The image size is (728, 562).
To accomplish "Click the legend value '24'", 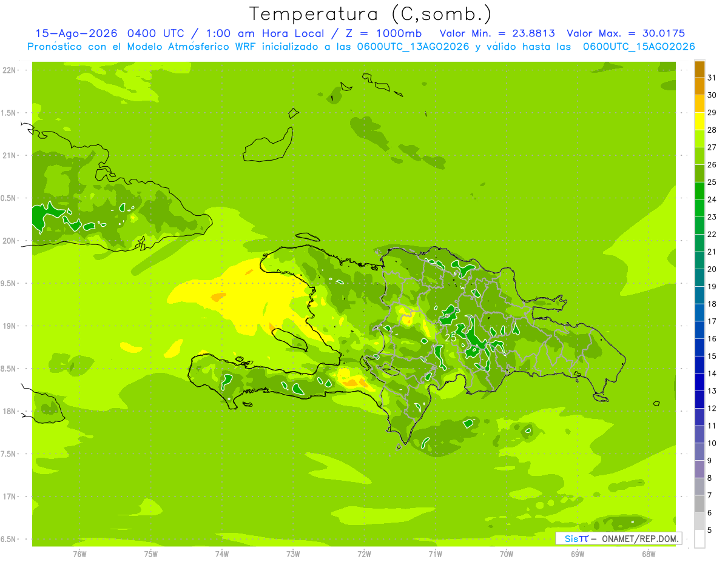I will pos(712,199).
